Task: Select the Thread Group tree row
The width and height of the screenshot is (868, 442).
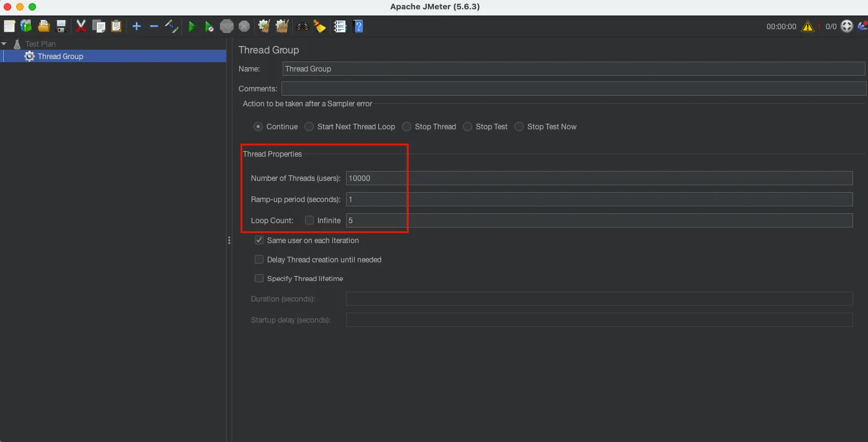Action: pyautogui.click(x=113, y=56)
